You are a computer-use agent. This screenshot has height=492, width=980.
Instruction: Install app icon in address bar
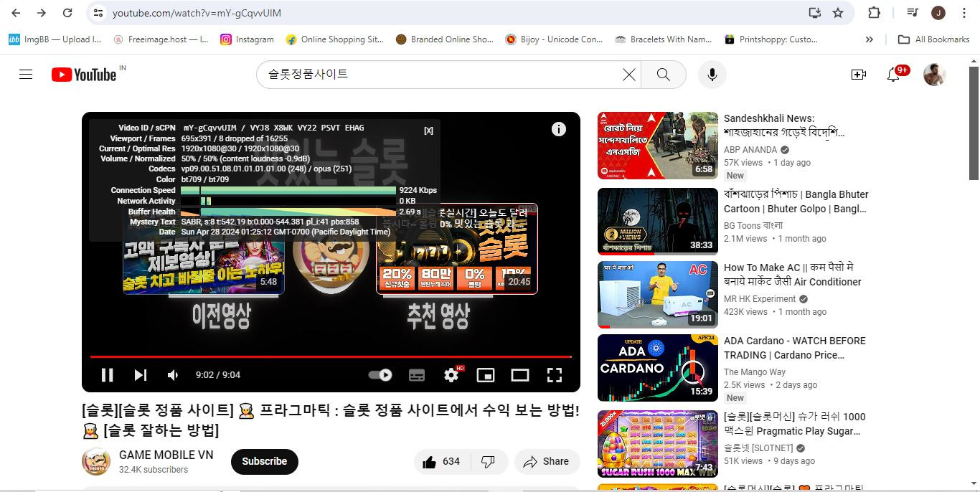(x=814, y=13)
